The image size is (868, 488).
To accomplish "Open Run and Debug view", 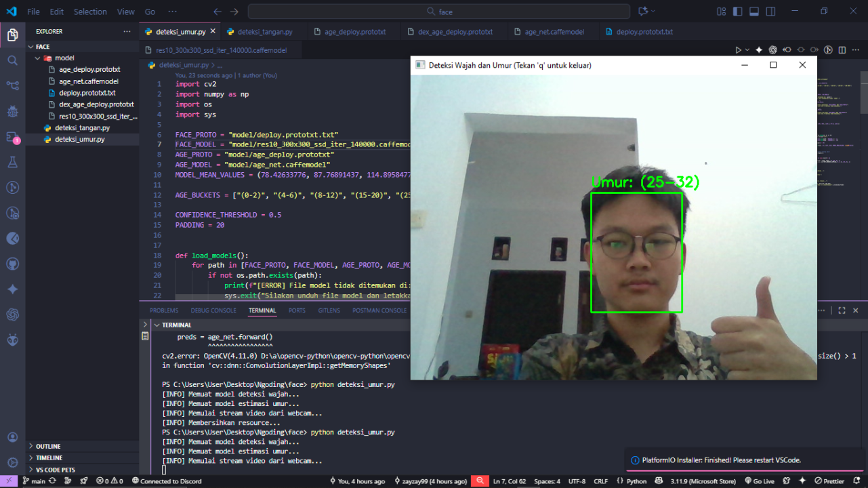I will pyautogui.click(x=12, y=111).
